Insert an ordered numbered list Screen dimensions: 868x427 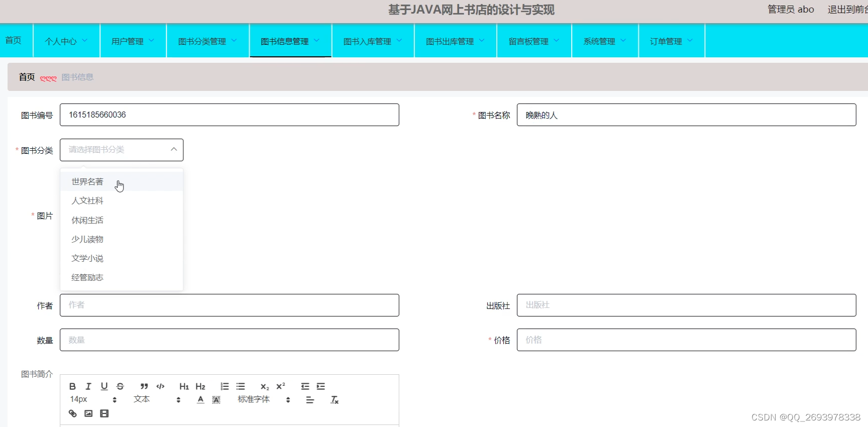[x=225, y=386]
